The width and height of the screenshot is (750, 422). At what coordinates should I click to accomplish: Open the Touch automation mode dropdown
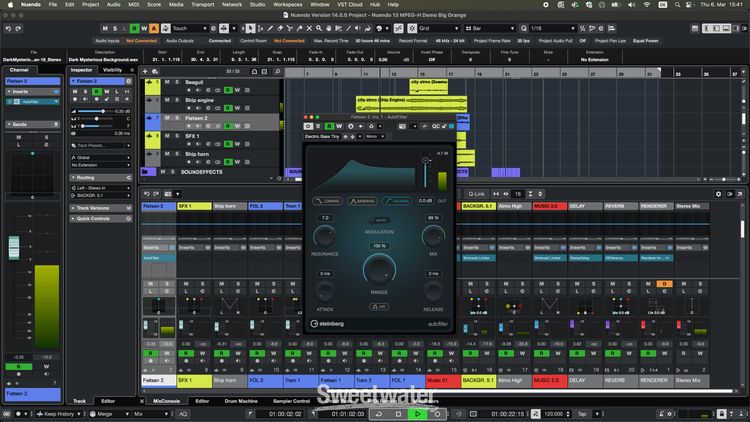tap(188, 29)
